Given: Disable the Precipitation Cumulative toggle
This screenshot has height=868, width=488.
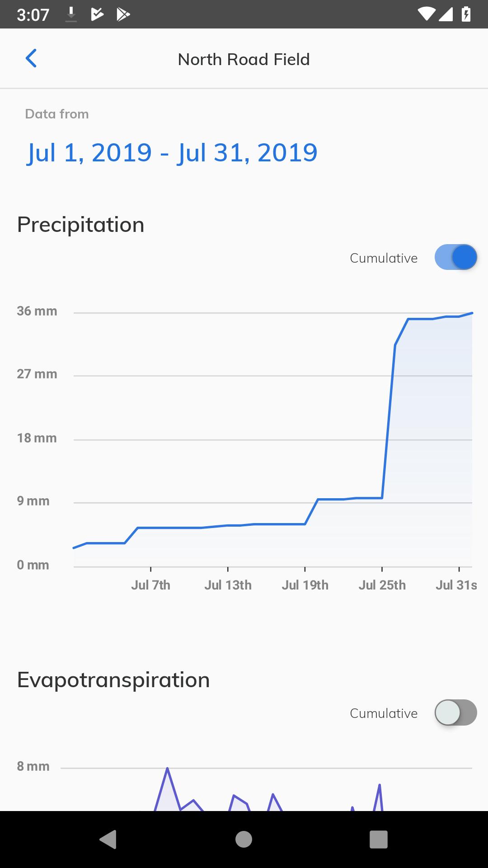Looking at the screenshot, I should click(455, 257).
